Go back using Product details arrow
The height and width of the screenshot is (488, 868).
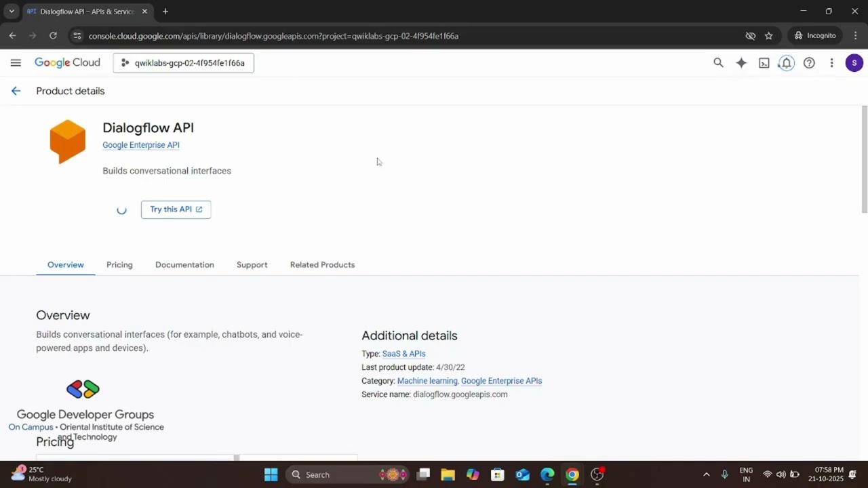click(16, 91)
